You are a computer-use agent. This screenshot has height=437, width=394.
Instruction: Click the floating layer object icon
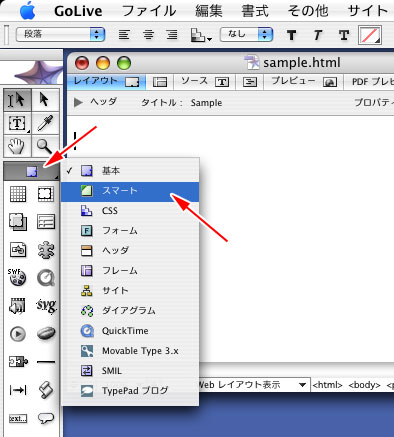pyautogui.click(x=18, y=222)
